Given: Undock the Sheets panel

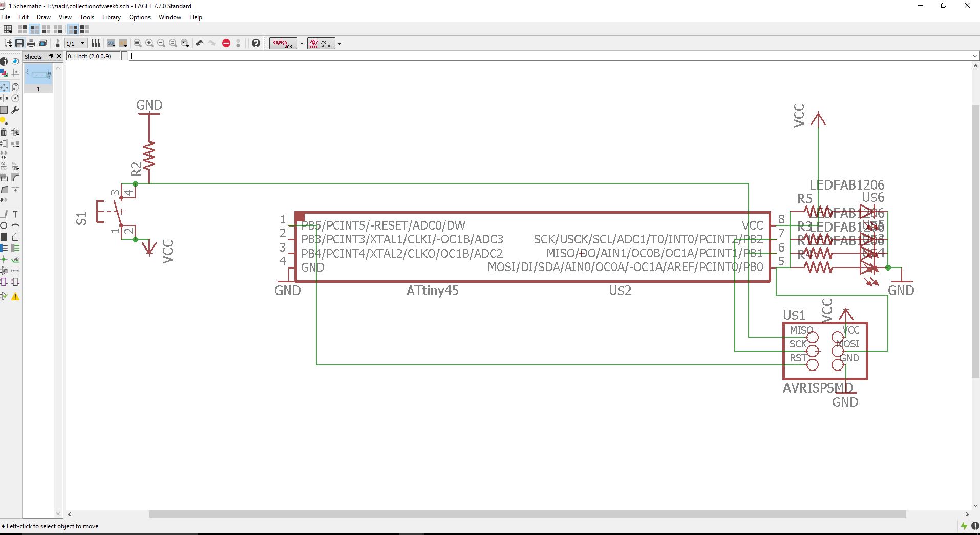Looking at the screenshot, I should click(x=51, y=56).
